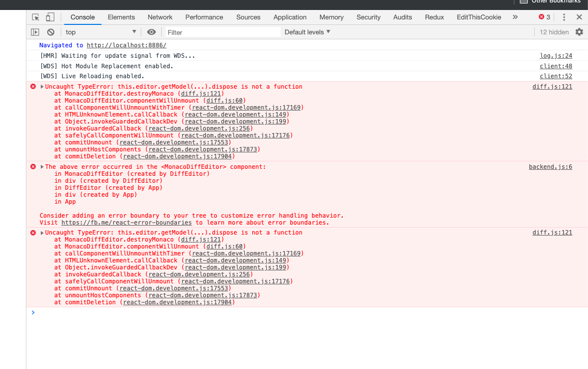
Task: Open the DevTools three-dot menu
Action: [564, 17]
